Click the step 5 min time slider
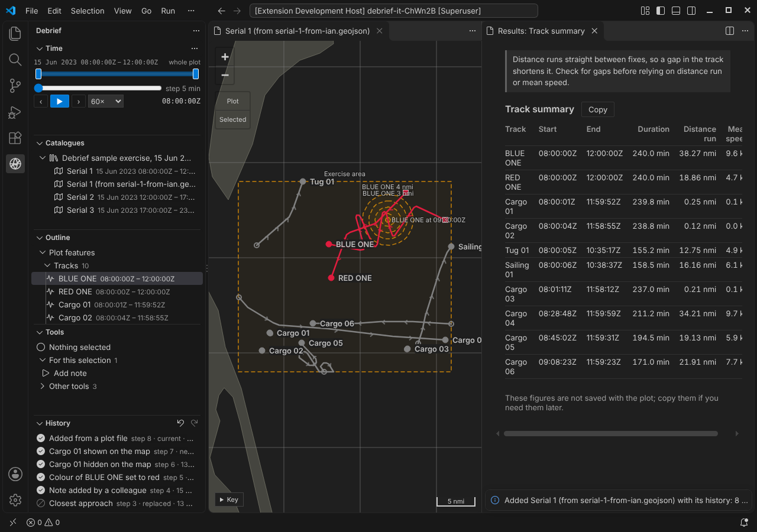The image size is (757, 532). [x=99, y=88]
